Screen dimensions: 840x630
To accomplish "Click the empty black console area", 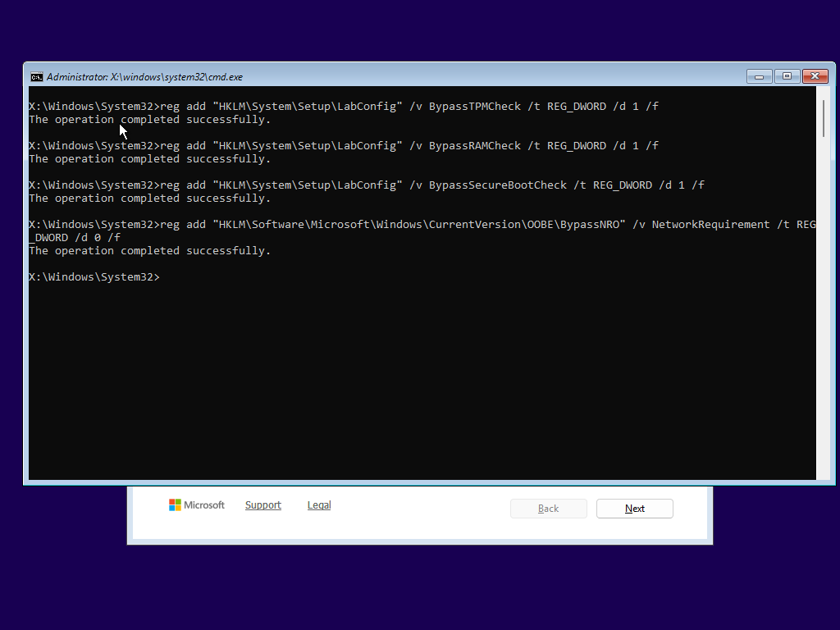I will 410,377.
